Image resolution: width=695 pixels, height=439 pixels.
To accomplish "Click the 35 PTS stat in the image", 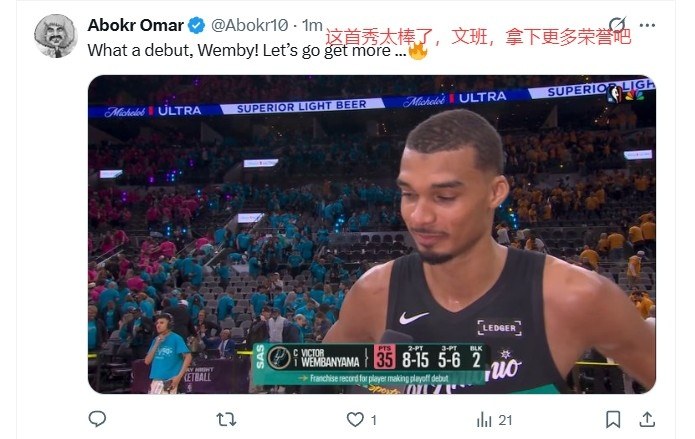I will point(384,357).
